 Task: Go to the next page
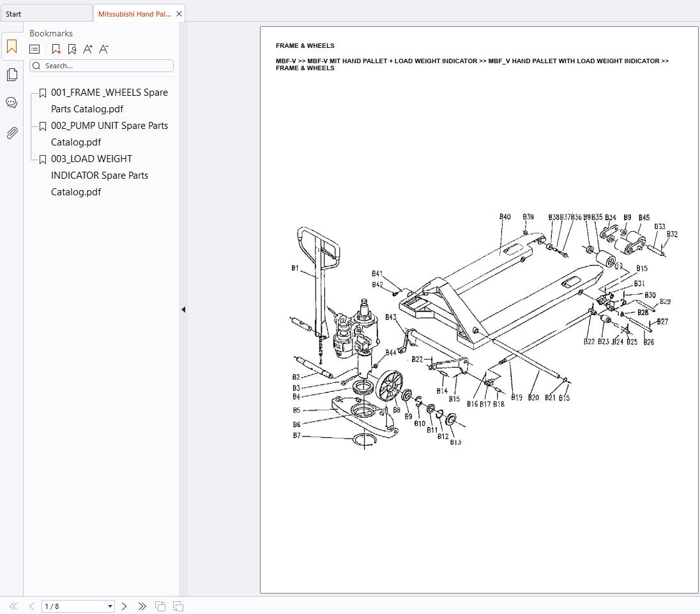coord(125,606)
